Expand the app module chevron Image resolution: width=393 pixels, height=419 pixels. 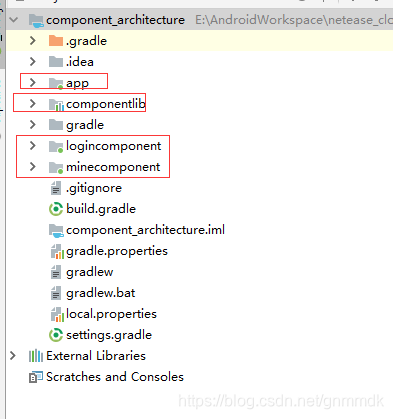(x=33, y=83)
